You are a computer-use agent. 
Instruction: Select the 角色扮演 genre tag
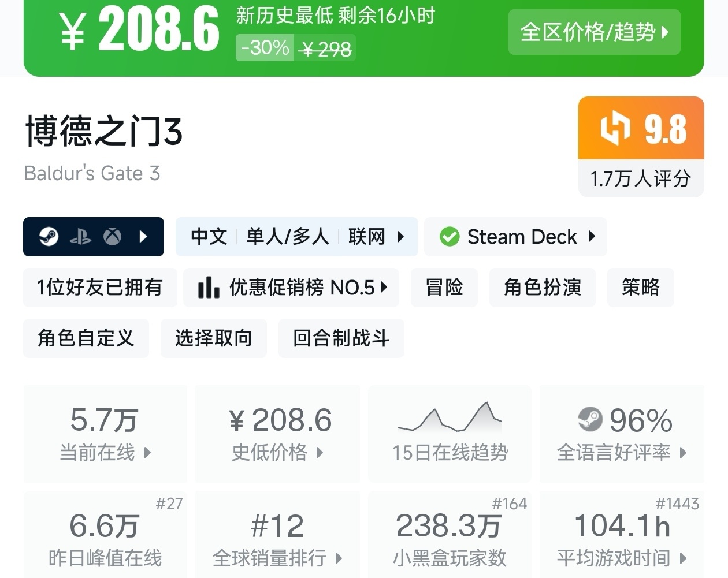pyautogui.click(x=543, y=288)
